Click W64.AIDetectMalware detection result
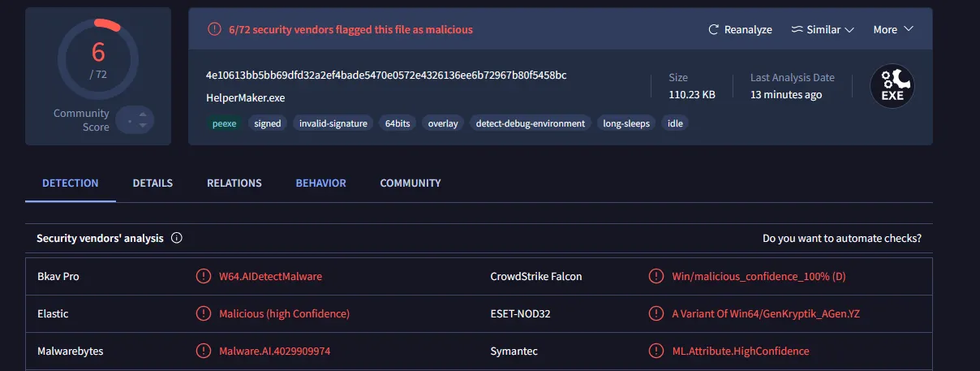This screenshot has height=371, width=980. click(270, 277)
